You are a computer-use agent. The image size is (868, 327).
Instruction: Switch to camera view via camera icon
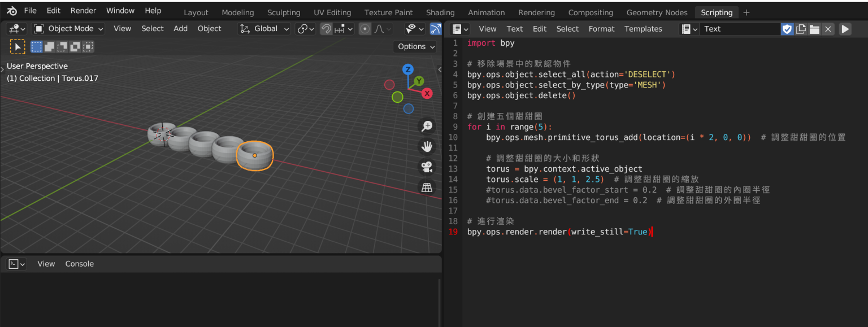[427, 167]
